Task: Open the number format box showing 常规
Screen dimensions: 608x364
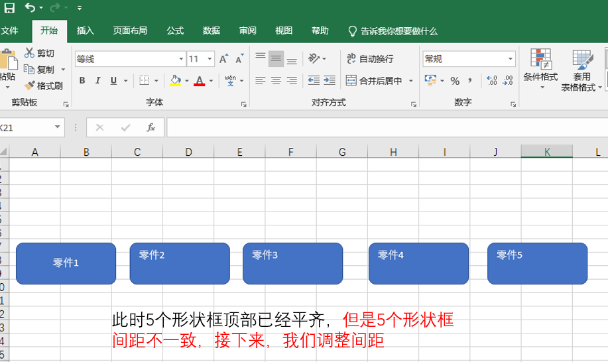Action: click(469, 59)
